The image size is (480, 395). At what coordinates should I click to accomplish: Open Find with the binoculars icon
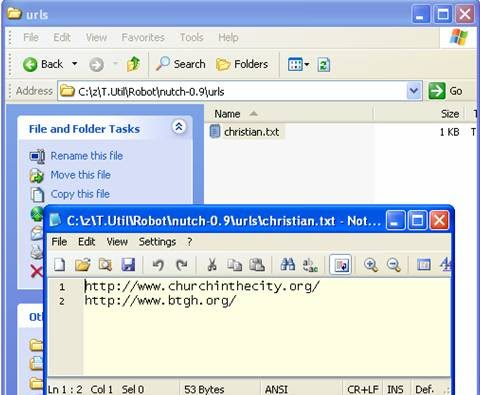[x=288, y=265]
